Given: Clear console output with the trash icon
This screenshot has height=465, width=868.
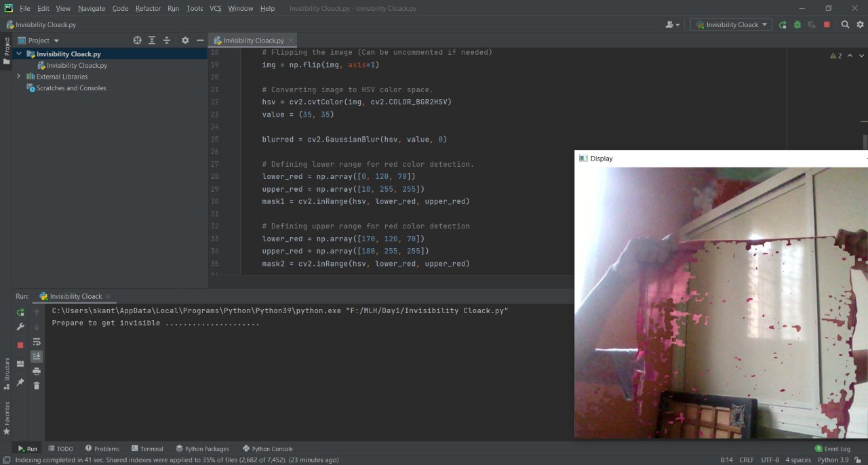Looking at the screenshot, I should point(37,385).
